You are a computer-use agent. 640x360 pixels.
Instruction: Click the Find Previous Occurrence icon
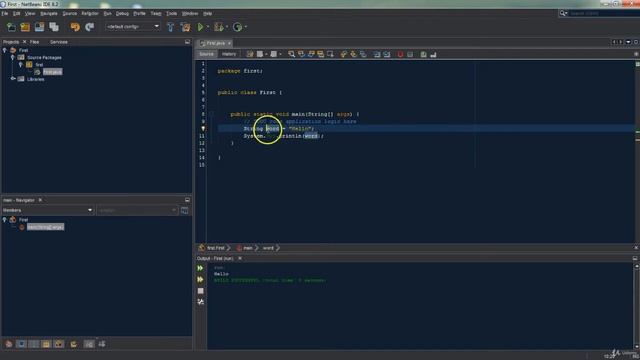[x=301, y=54]
